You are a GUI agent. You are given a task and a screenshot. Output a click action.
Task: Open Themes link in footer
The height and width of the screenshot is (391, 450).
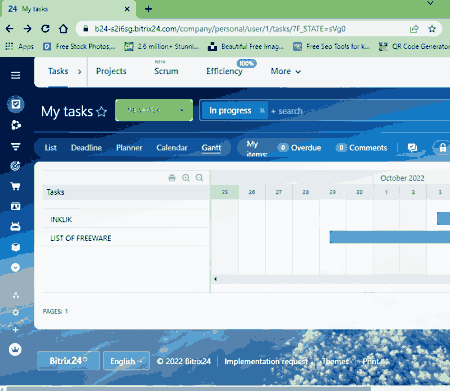[335, 361]
